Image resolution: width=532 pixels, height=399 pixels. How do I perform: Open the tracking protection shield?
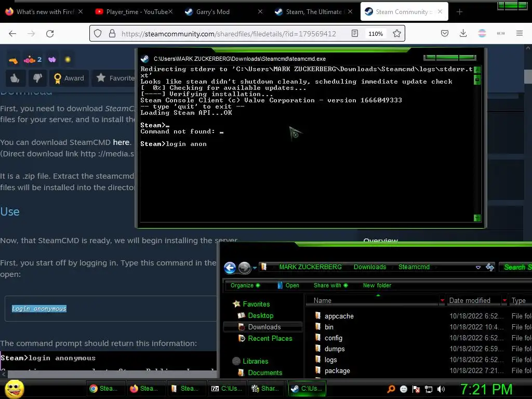[98, 34]
